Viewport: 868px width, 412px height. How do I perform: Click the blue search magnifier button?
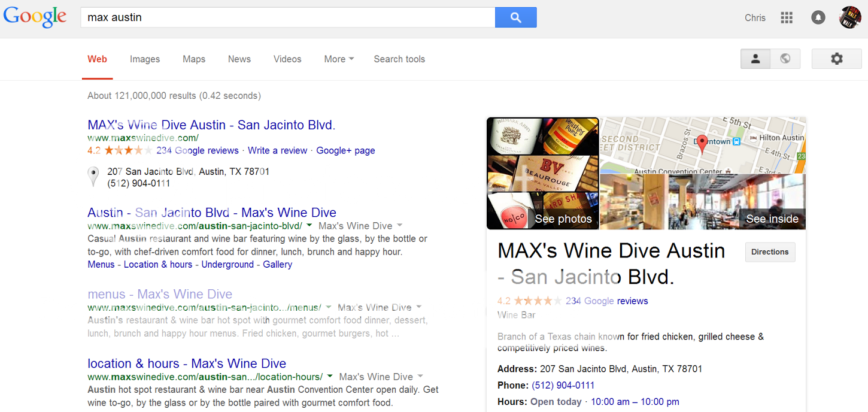coord(515,17)
